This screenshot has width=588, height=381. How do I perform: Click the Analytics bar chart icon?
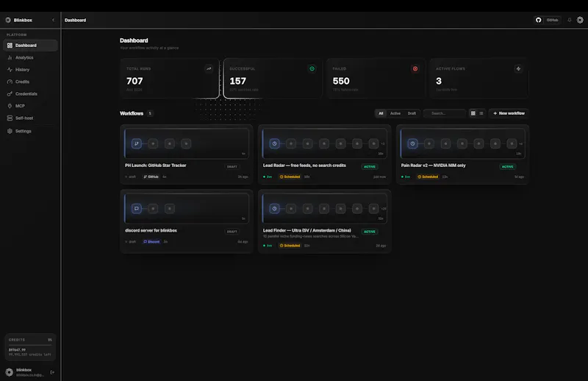point(10,57)
